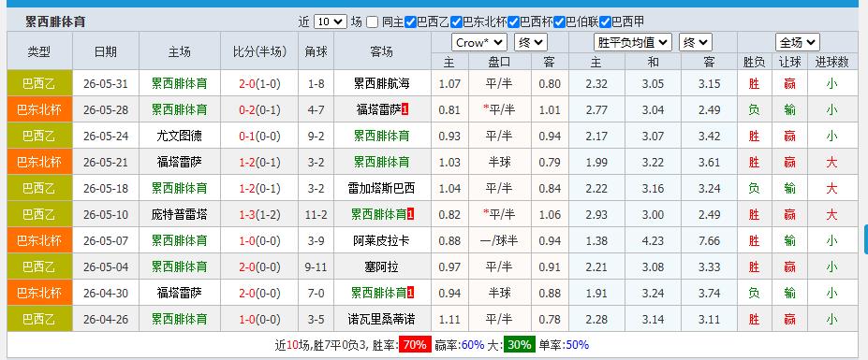Click the red card marker beside 福塔雷萨 on 26-05-28
This screenshot has width=868, height=360.
coord(405,110)
